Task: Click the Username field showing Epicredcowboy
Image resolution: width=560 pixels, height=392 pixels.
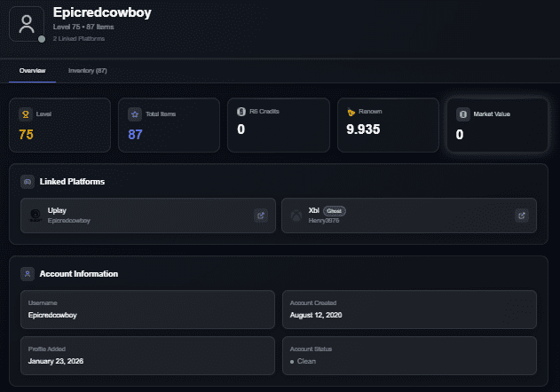Action: [147, 308]
